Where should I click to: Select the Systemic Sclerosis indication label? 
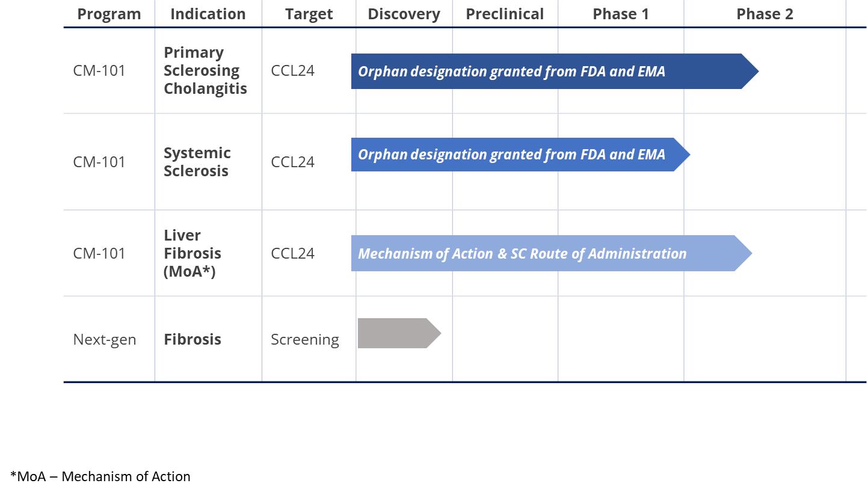click(197, 162)
